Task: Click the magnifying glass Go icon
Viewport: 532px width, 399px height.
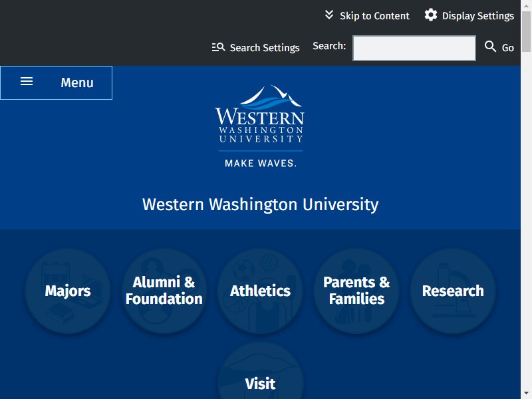Action: point(490,46)
